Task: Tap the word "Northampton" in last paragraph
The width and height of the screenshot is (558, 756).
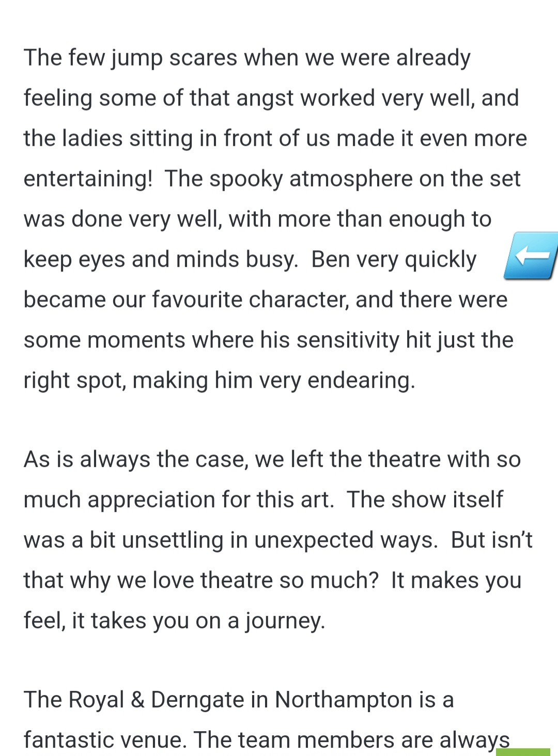Action: [344, 700]
